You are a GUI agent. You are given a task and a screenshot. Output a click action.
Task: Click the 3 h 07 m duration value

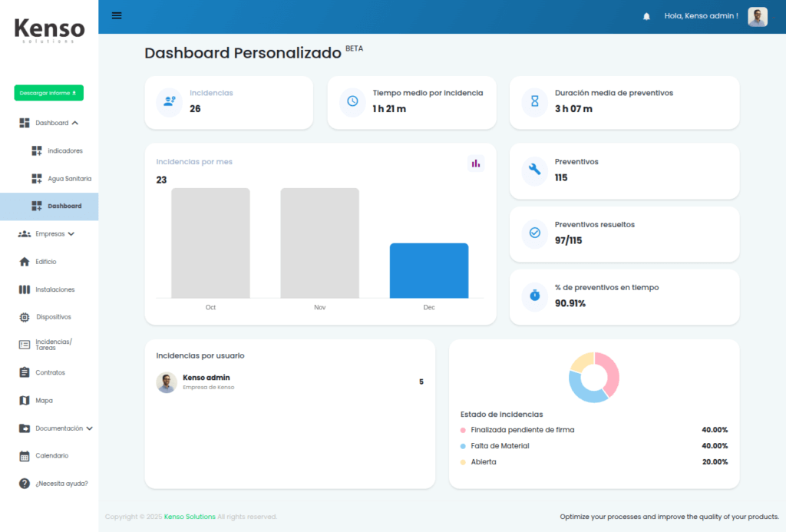(x=573, y=109)
